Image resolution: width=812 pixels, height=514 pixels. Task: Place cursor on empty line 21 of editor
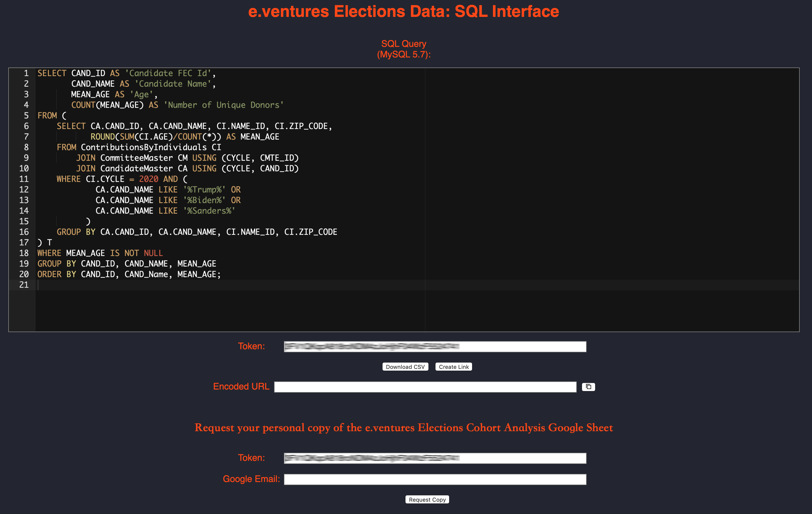tap(417, 285)
